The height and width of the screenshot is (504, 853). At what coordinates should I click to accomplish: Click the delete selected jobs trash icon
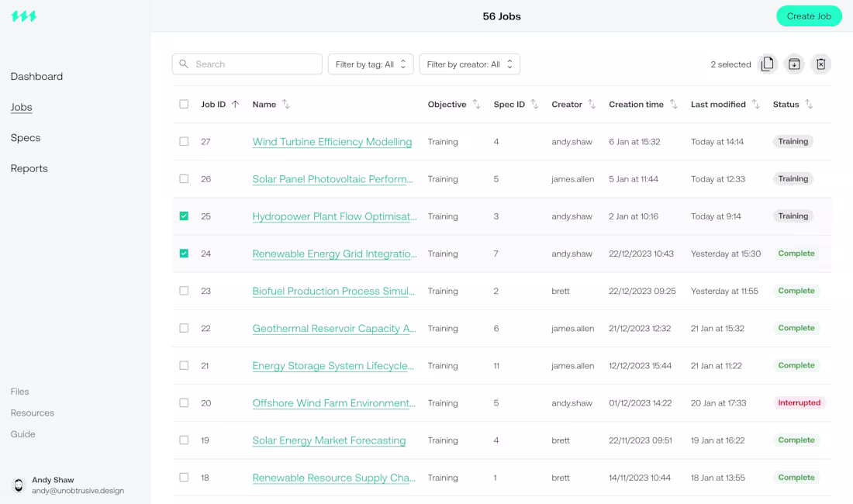coord(821,64)
